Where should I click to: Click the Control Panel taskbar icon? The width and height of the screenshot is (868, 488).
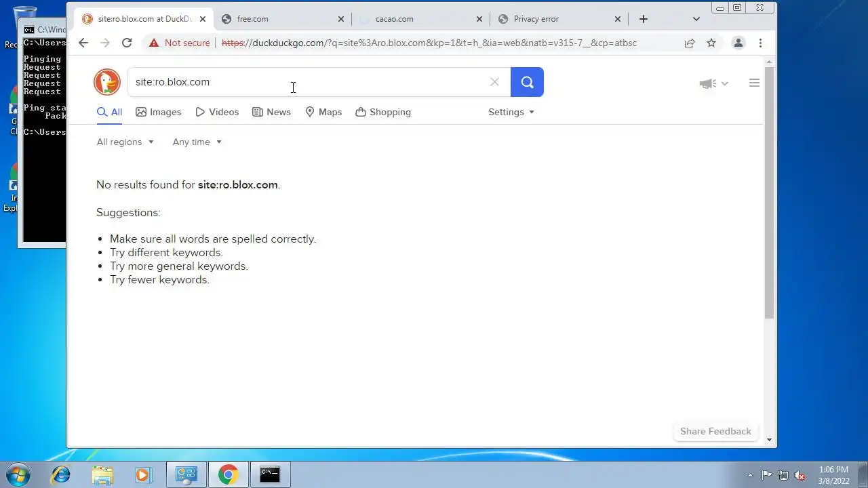(x=186, y=474)
